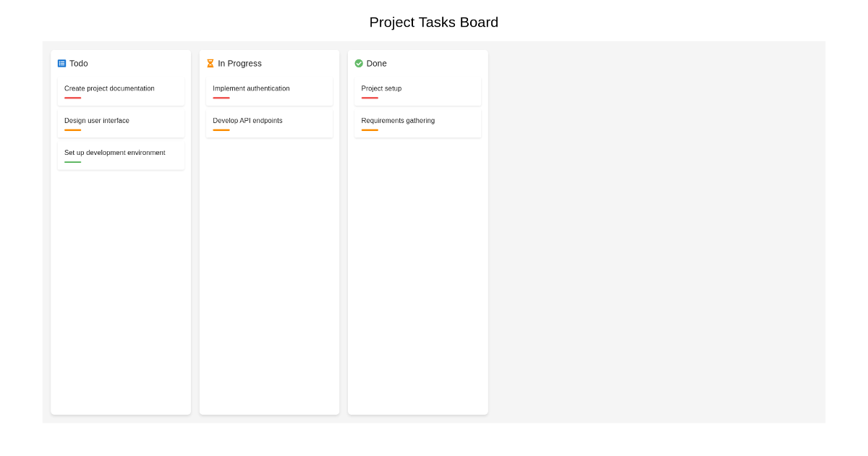868x456 pixels.
Task: Click the green checkmark icon beside Done
Action: [x=359, y=63]
